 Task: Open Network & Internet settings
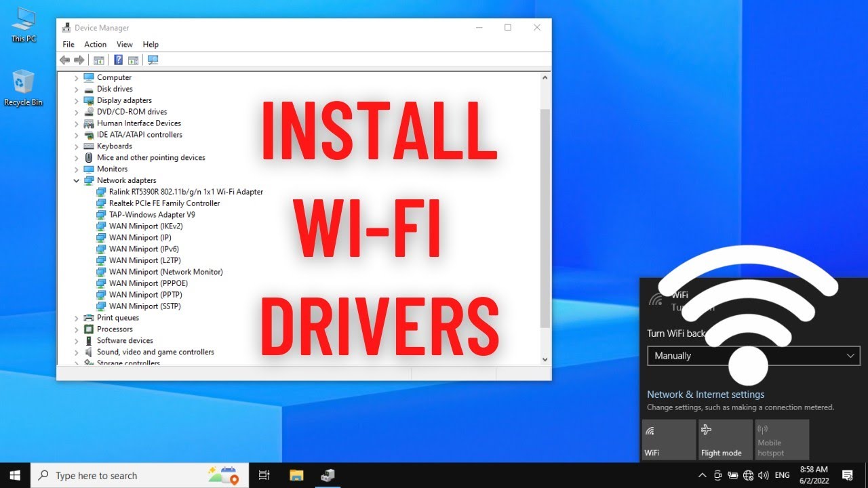click(705, 394)
